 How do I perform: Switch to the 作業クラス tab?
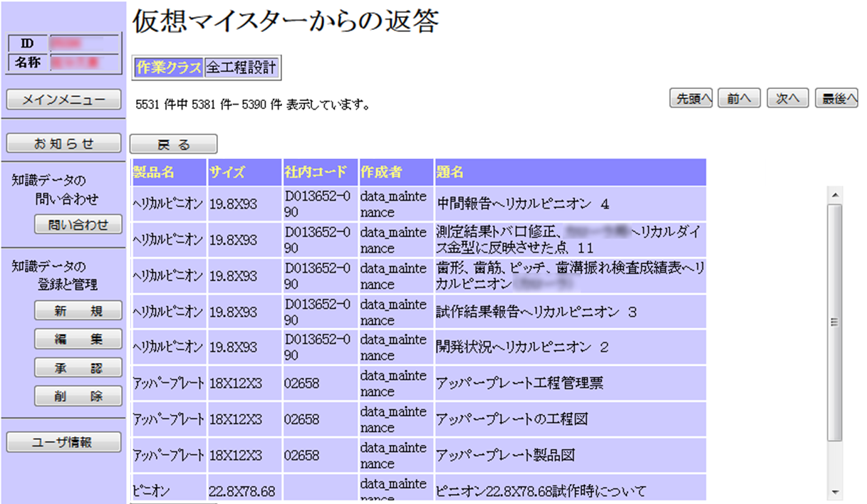[x=169, y=68]
